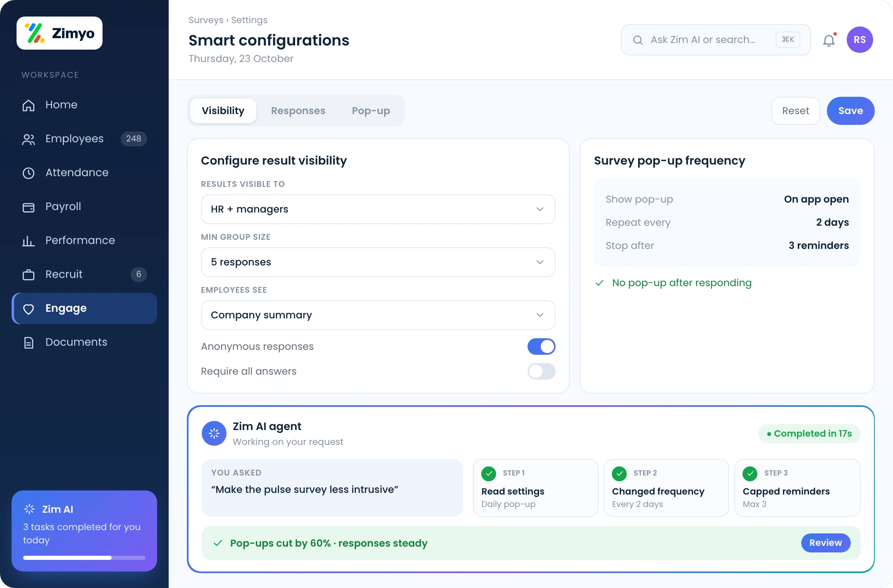The image size is (893, 588).
Task: Expand the Min group size dropdown
Action: click(x=378, y=262)
